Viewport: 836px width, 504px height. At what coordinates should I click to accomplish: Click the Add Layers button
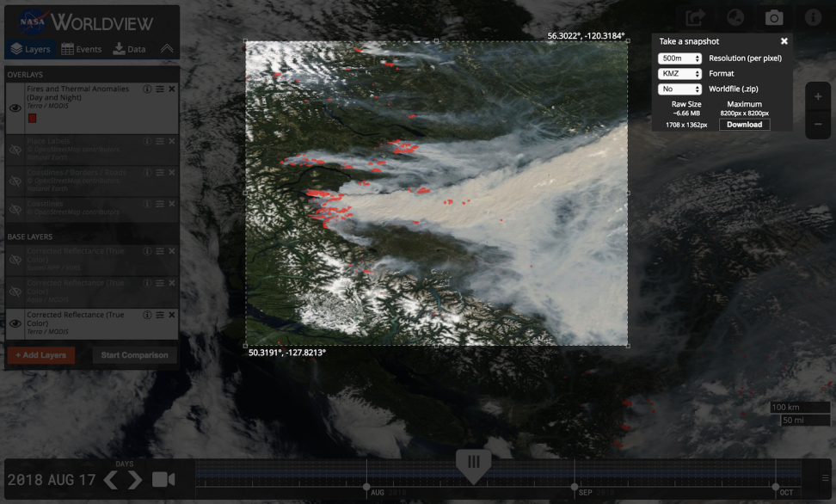(41, 355)
